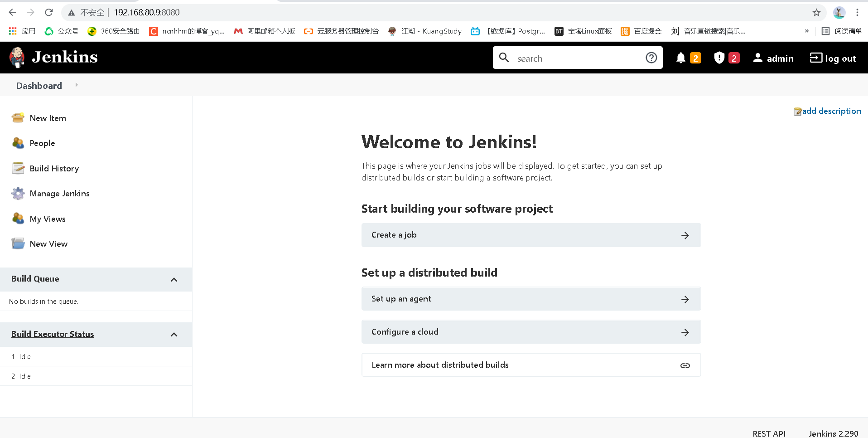This screenshot has height=438, width=868.
Task: Click the Dashboard breadcrumb
Action: pos(39,86)
